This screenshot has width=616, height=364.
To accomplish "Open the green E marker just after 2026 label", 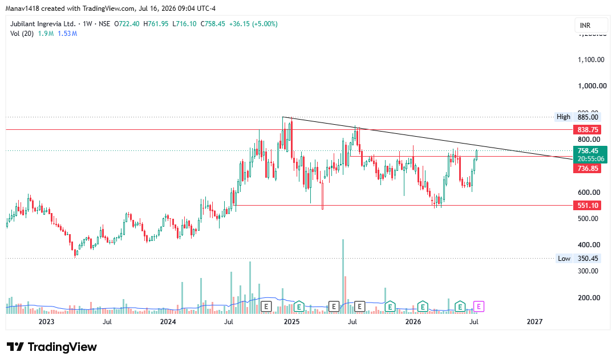I will pyautogui.click(x=422, y=306).
